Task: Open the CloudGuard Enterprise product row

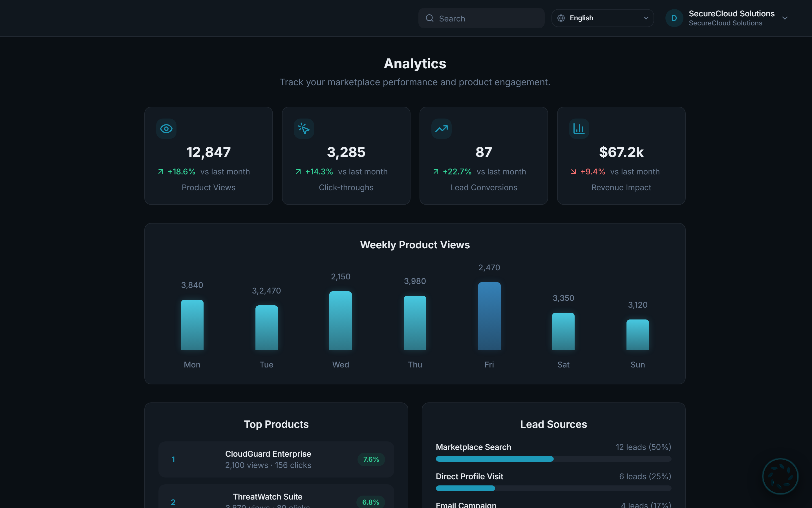Action: click(x=276, y=459)
